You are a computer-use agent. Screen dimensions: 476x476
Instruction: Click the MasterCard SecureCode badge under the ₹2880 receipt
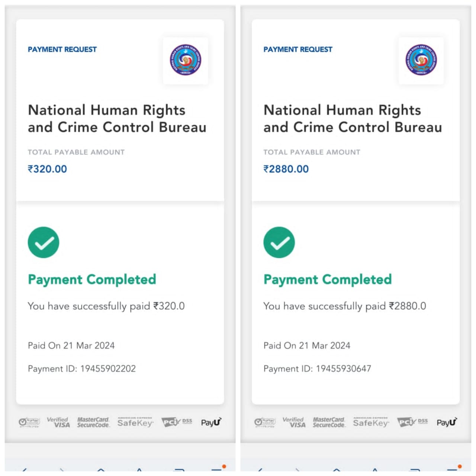[x=329, y=422]
